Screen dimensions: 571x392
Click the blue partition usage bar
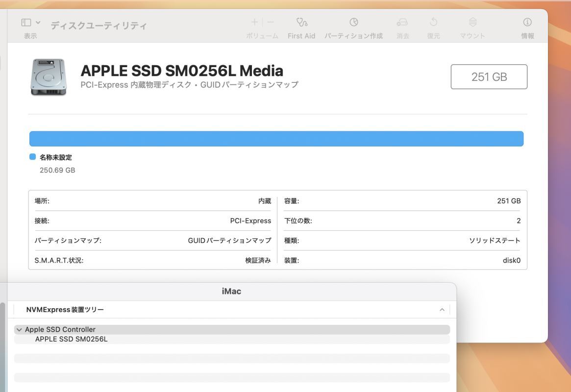[x=276, y=139]
